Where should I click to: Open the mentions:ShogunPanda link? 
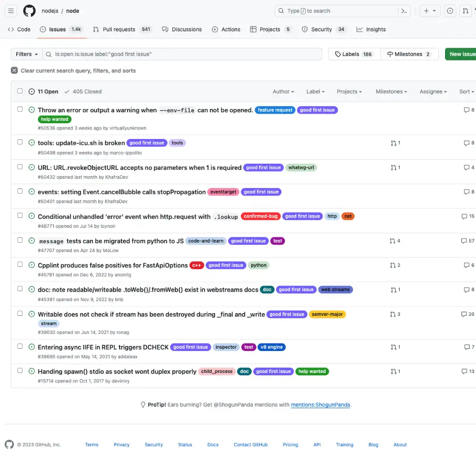[320, 405]
